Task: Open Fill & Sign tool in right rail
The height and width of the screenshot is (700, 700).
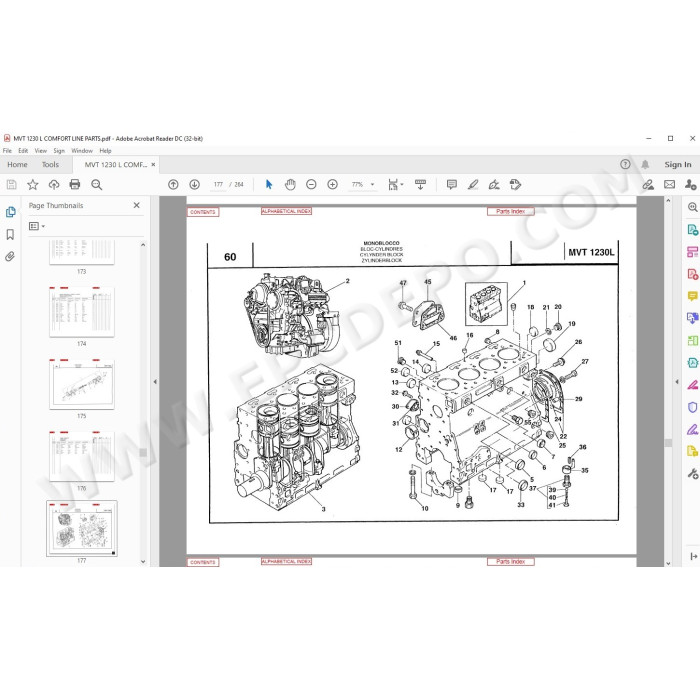Action: pyautogui.click(x=692, y=429)
